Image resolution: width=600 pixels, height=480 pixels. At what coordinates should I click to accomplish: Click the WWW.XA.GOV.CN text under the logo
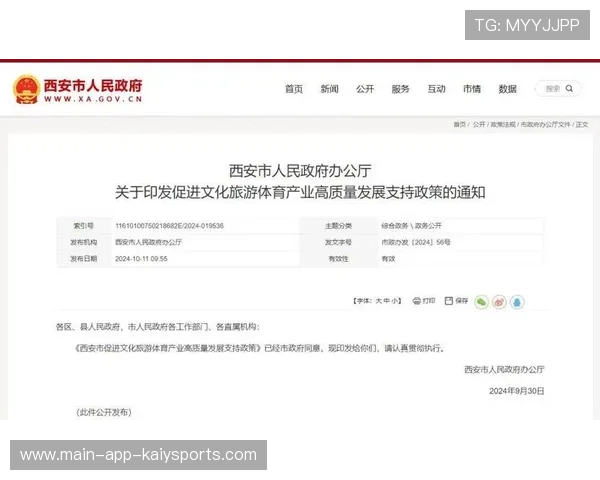[x=93, y=99]
